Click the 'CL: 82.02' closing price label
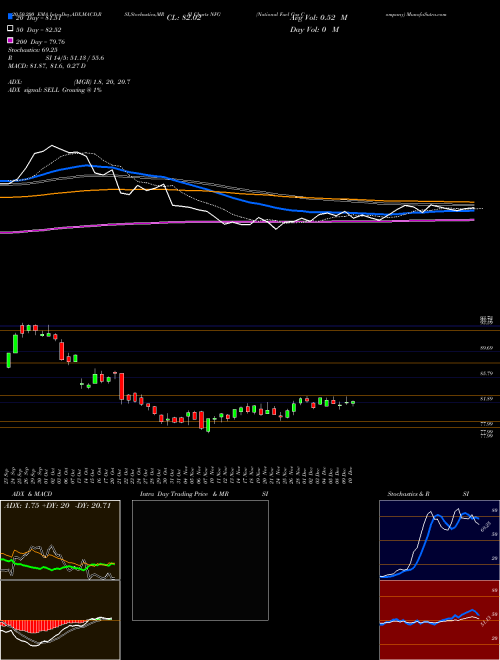The height and width of the screenshot is (660, 500). coord(184,18)
